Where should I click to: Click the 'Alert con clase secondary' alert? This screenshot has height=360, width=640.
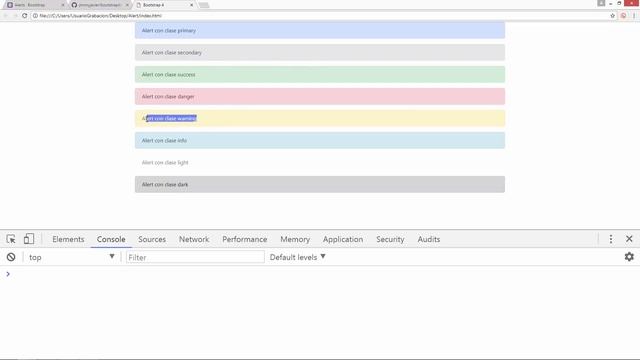[x=320, y=53]
